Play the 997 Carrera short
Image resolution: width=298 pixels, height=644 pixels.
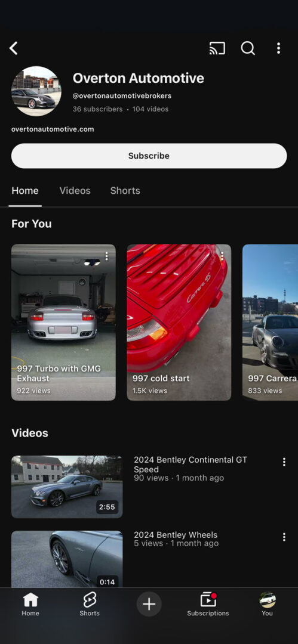click(x=270, y=323)
